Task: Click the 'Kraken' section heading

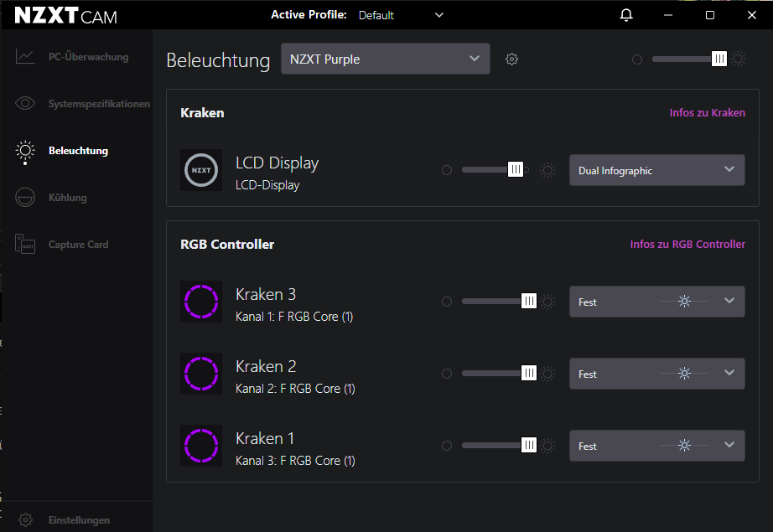Action: (202, 113)
